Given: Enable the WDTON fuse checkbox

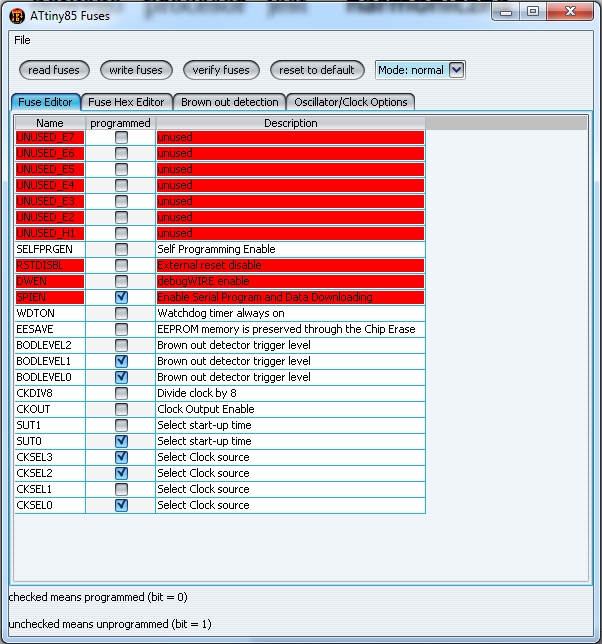Looking at the screenshot, I should tap(121, 313).
